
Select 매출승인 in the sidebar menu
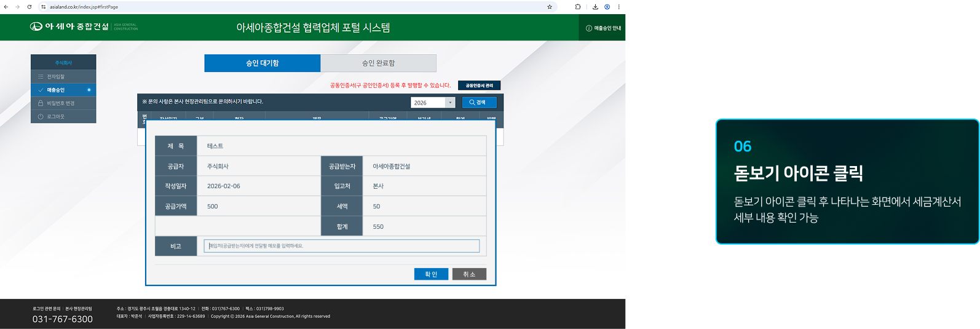click(x=63, y=90)
